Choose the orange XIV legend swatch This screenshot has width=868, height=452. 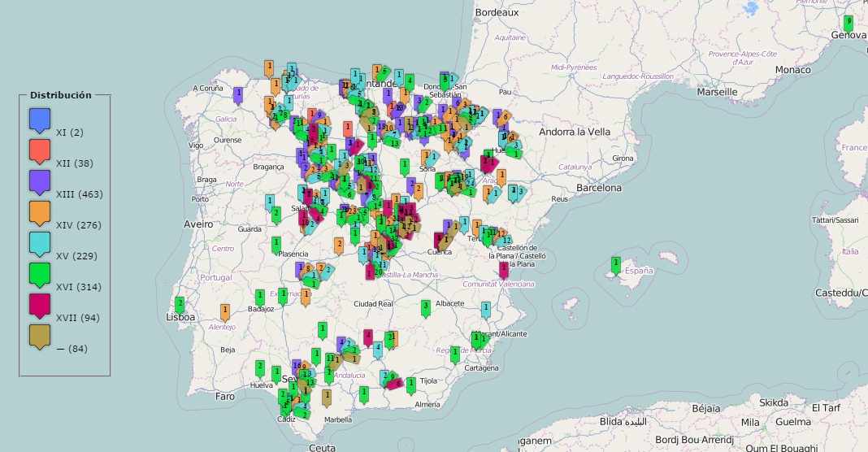pyautogui.click(x=40, y=214)
